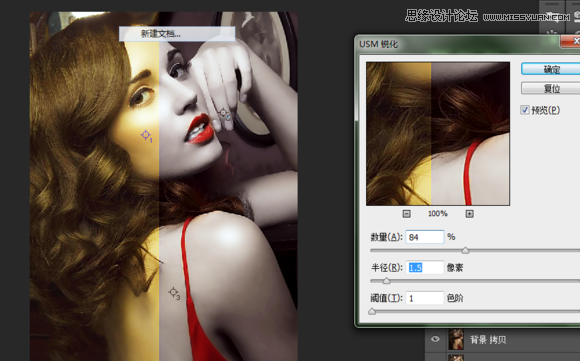Focus the 半径(R) value field
Screen dimensions: 580x361
tap(425, 267)
